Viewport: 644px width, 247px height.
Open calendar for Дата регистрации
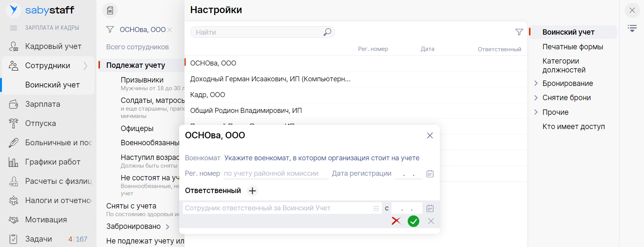[430, 174]
